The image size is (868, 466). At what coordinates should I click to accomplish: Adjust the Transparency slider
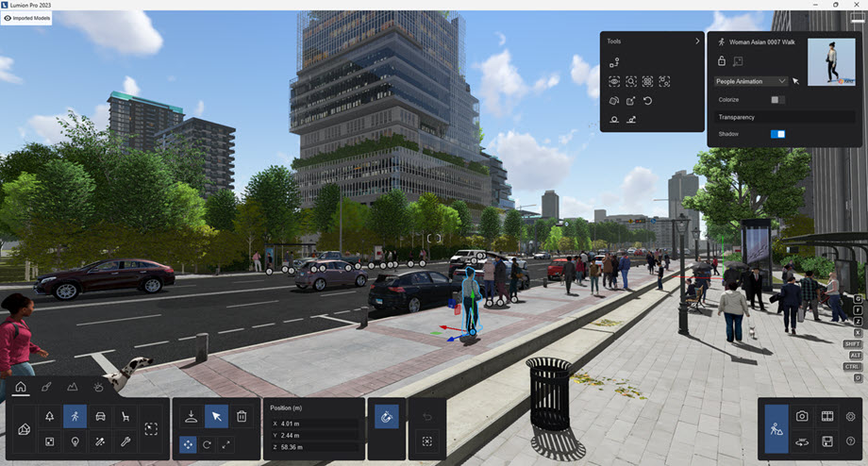785,117
